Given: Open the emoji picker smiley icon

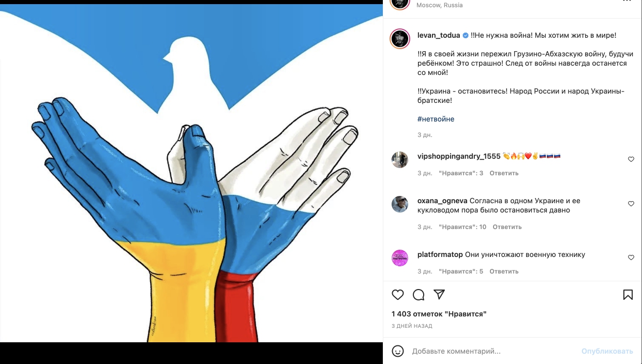Looking at the screenshot, I should tap(398, 351).
